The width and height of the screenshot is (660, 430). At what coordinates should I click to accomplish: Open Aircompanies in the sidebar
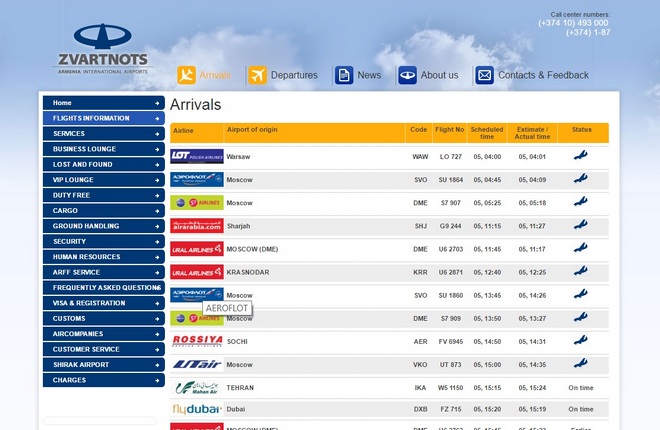[104, 334]
